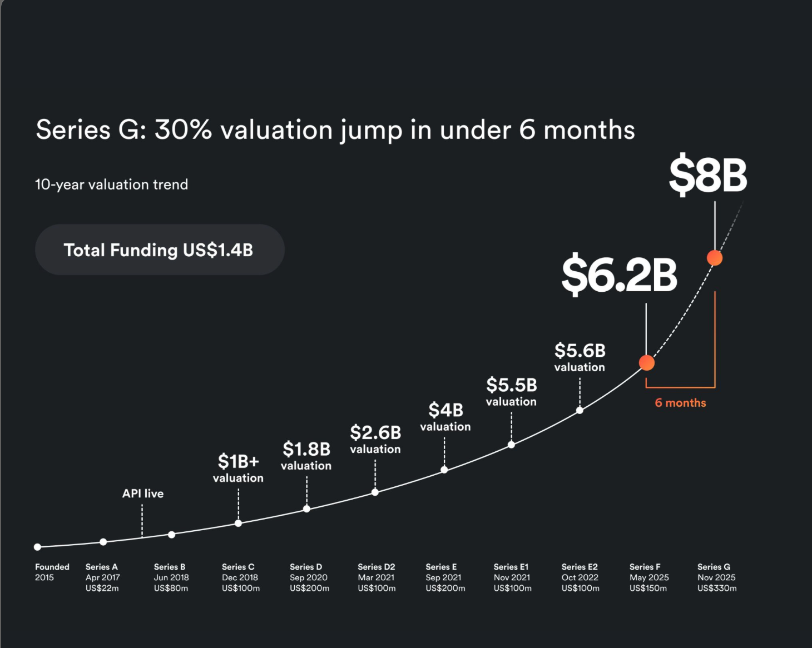
Task: Select the Series B point on curve
Action: (171, 535)
